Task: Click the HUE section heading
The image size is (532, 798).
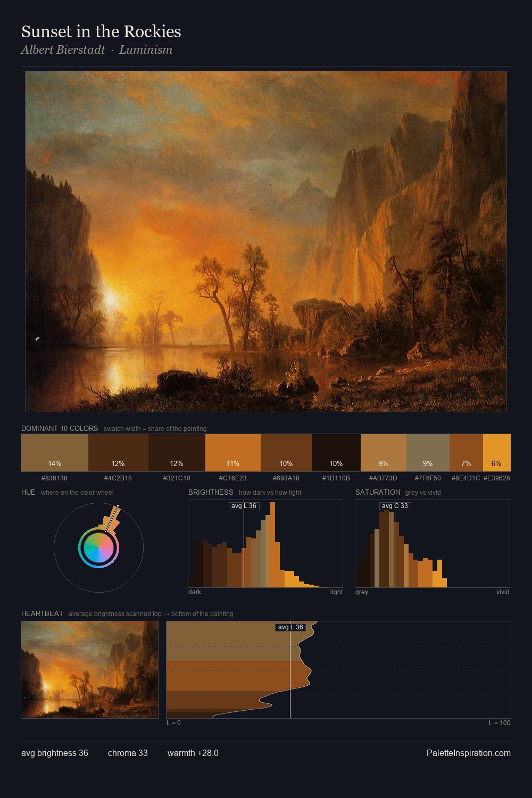Action: [x=28, y=492]
